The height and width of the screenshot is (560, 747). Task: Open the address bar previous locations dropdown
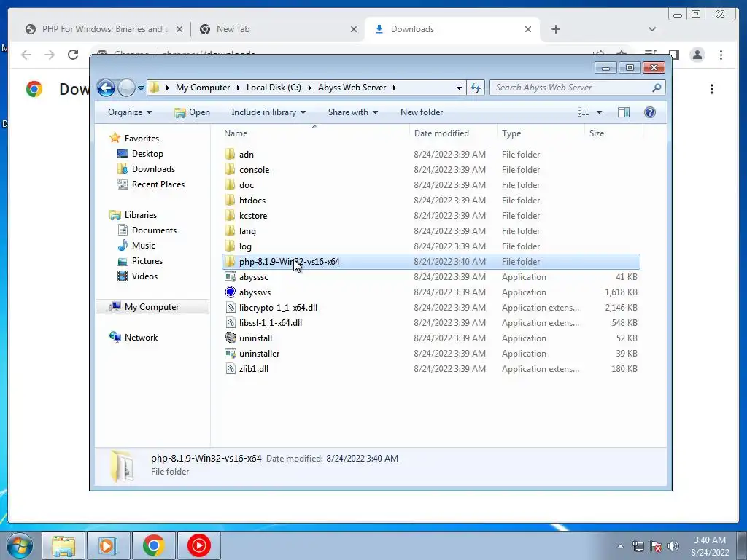459,87
